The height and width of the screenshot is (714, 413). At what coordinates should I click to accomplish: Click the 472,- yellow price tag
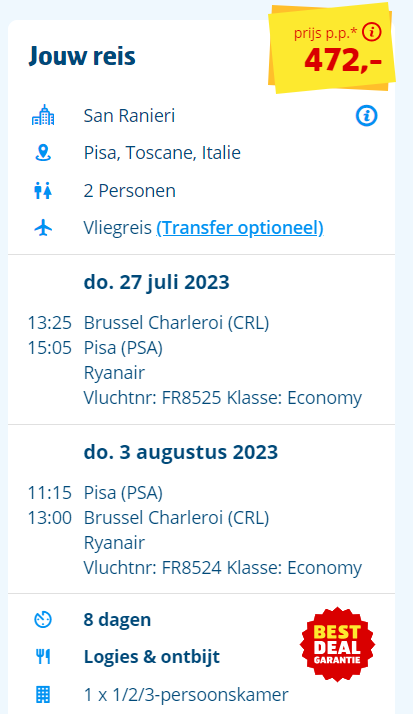pyautogui.click(x=331, y=48)
